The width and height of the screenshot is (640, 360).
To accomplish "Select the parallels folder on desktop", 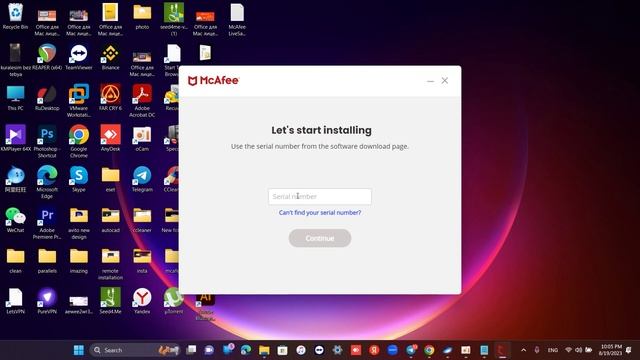I will [x=47, y=260].
